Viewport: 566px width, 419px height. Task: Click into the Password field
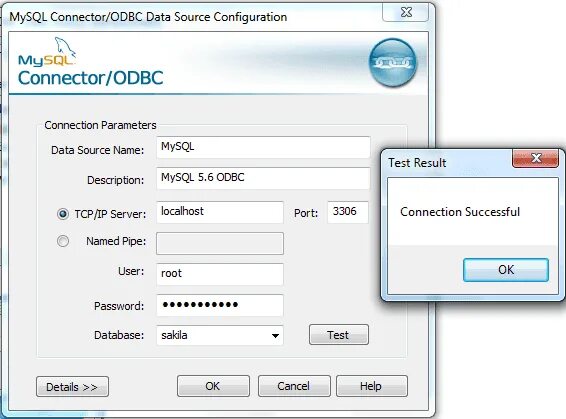click(x=220, y=305)
